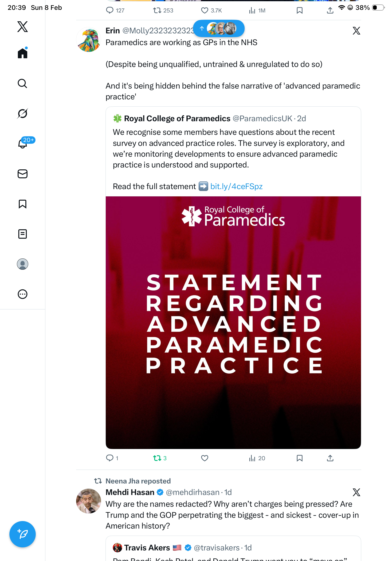Reply to Erin's paramedics post
The image size is (392, 561).
(110, 458)
